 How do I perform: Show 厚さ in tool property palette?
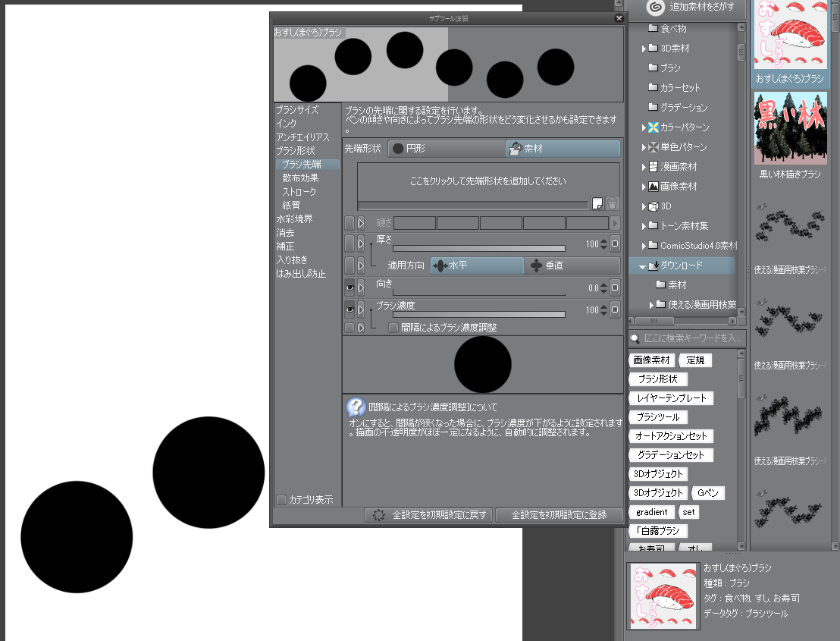pos(349,244)
